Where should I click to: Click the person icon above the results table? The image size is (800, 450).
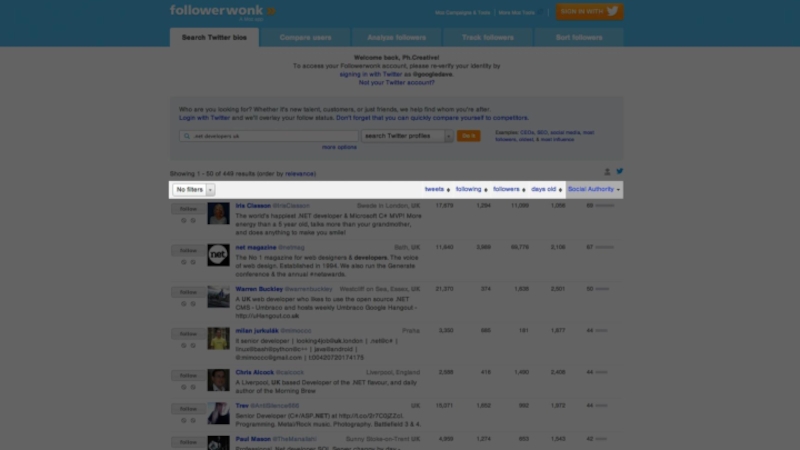point(607,172)
